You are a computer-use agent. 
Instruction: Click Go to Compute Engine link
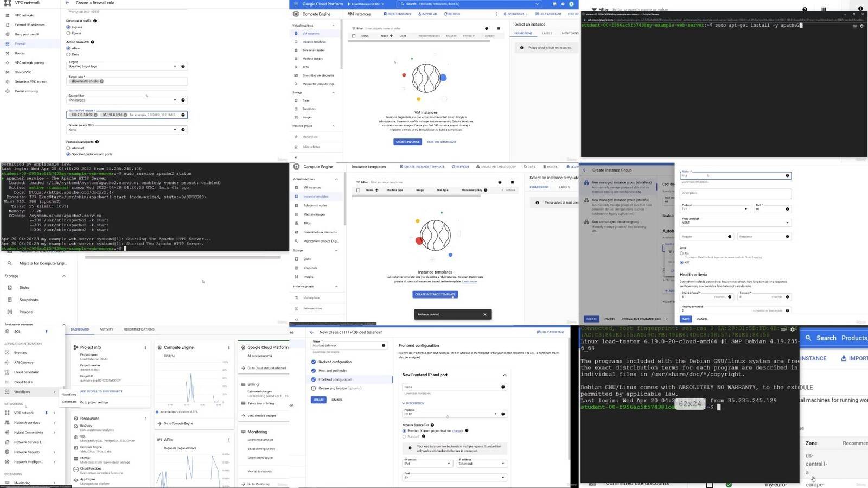pyautogui.click(x=178, y=423)
